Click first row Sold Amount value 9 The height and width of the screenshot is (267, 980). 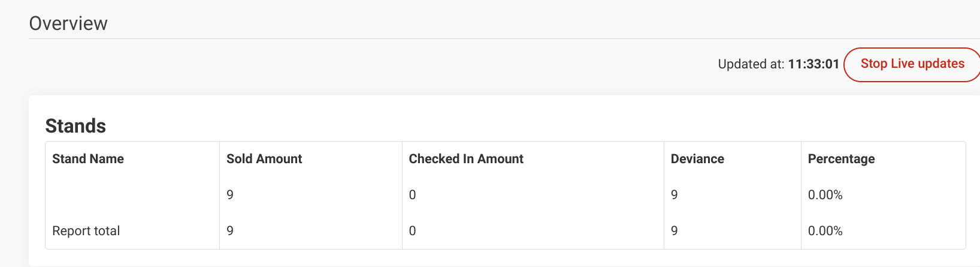click(230, 195)
